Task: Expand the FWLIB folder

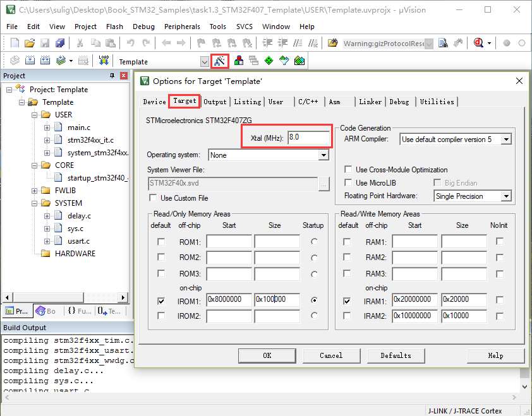Action: pos(34,191)
